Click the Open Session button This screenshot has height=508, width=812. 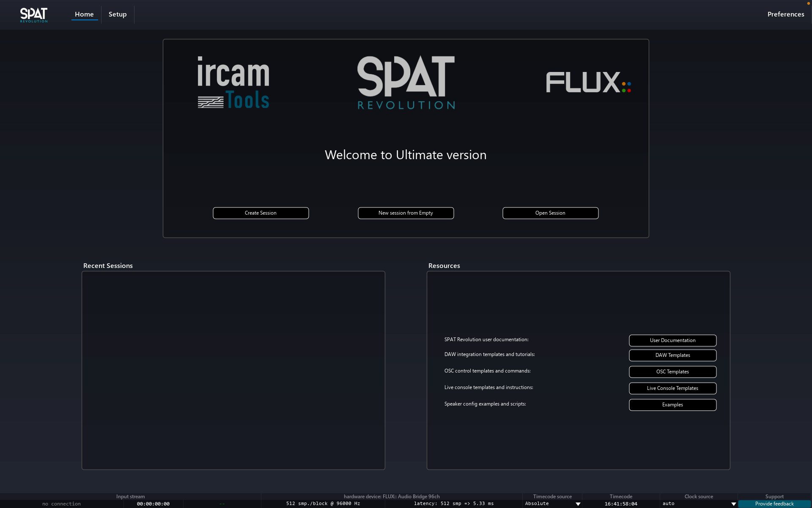[x=550, y=213]
